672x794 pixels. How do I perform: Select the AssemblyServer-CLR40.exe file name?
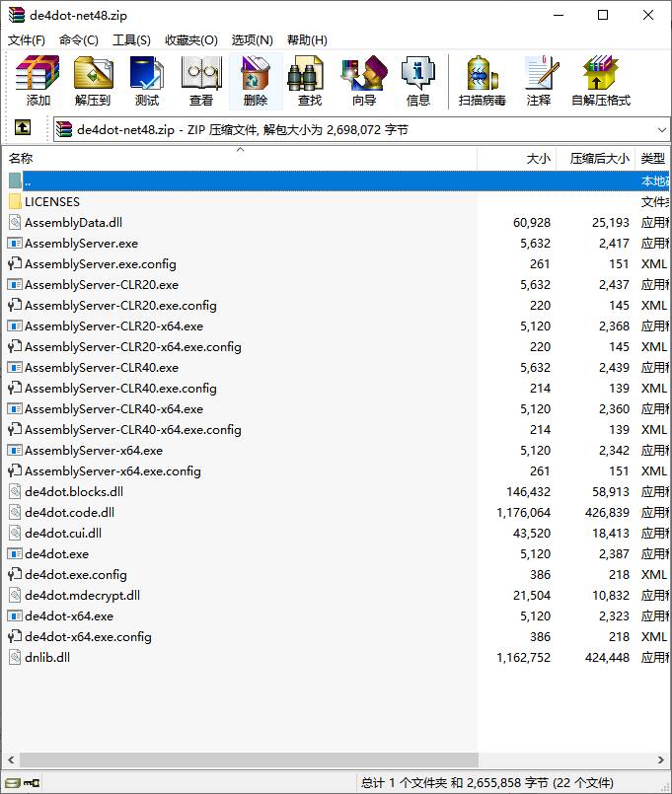click(x=102, y=368)
